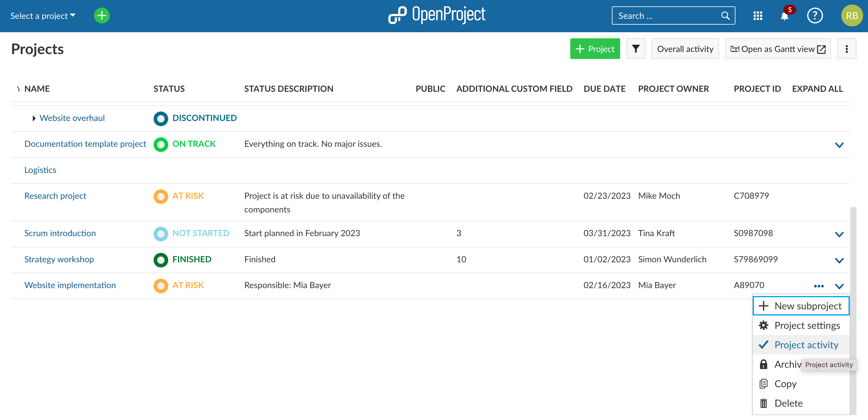Open the Research project link
This screenshot has height=420, width=868.
[x=55, y=196]
